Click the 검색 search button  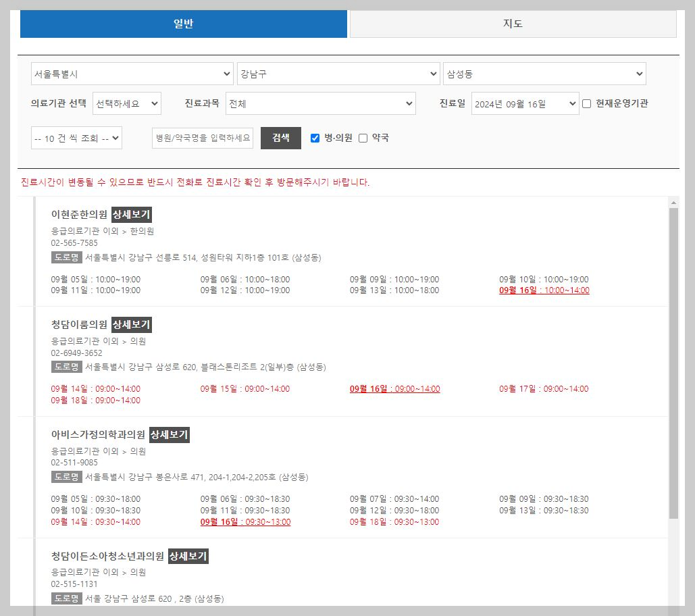280,138
